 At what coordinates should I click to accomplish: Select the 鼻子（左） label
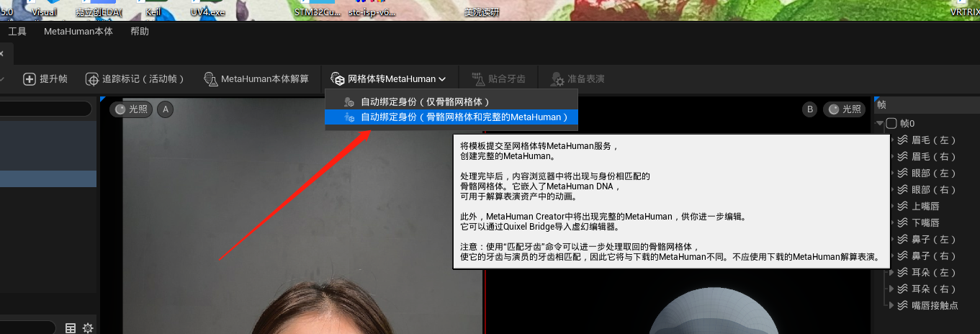pos(934,239)
